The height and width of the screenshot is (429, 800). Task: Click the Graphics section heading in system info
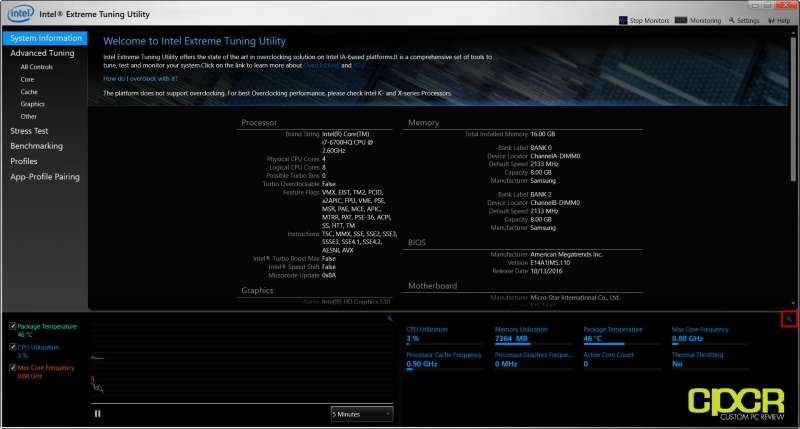pyautogui.click(x=257, y=290)
